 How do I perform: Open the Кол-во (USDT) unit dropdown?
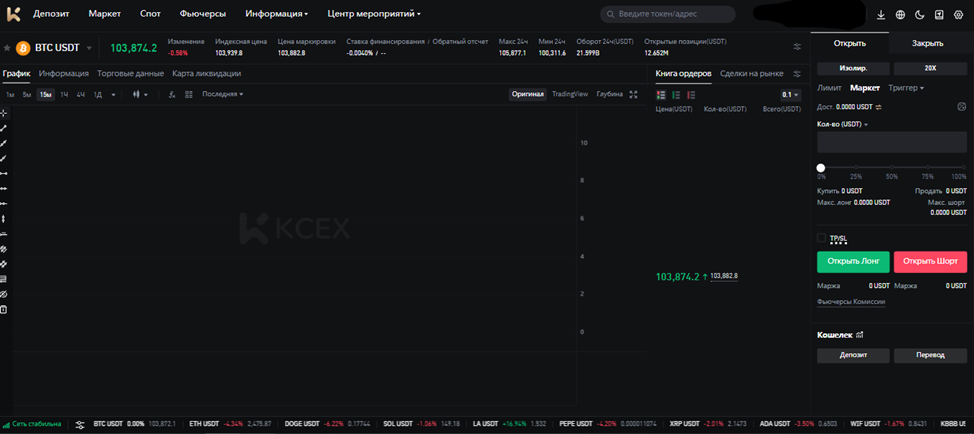coord(842,124)
